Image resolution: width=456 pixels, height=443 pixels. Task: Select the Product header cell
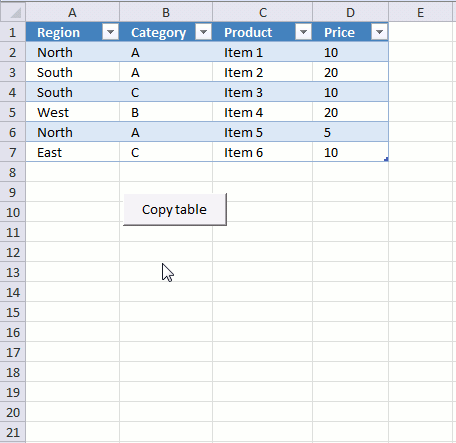(x=263, y=32)
